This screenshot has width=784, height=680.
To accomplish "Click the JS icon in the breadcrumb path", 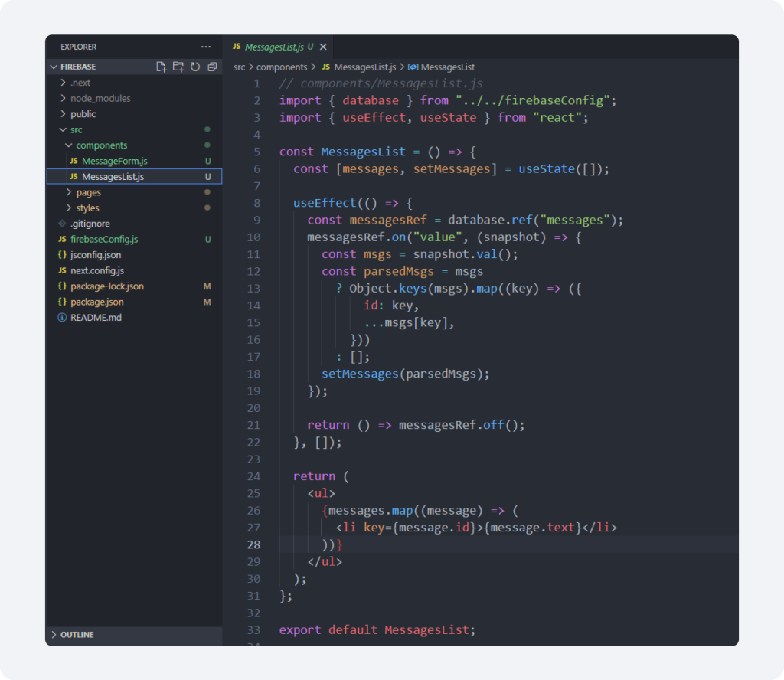I will [x=326, y=67].
